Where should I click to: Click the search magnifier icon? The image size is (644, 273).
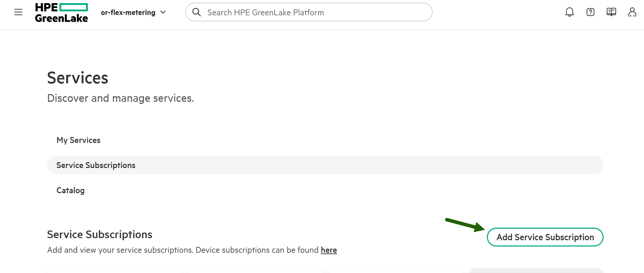[x=197, y=12]
